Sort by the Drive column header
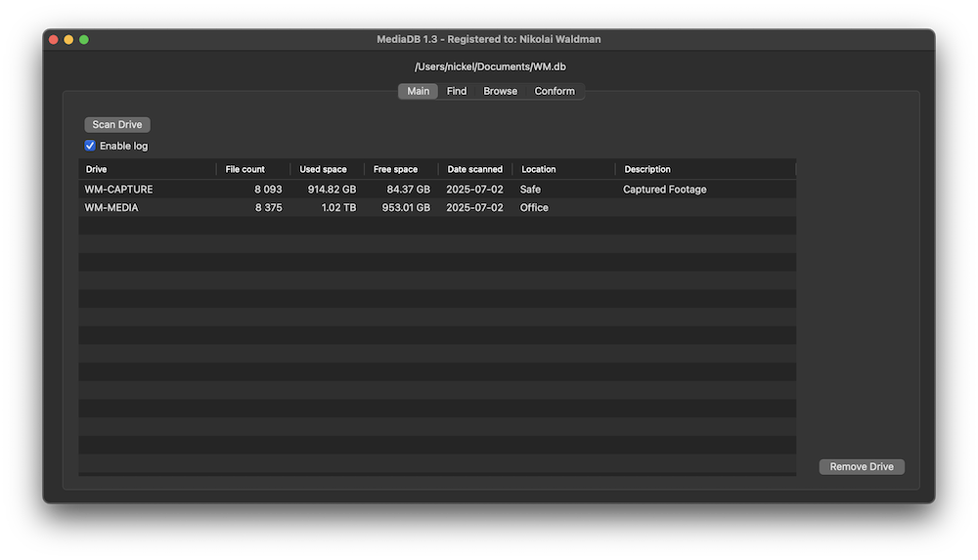 pyautogui.click(x=147, y=169)
